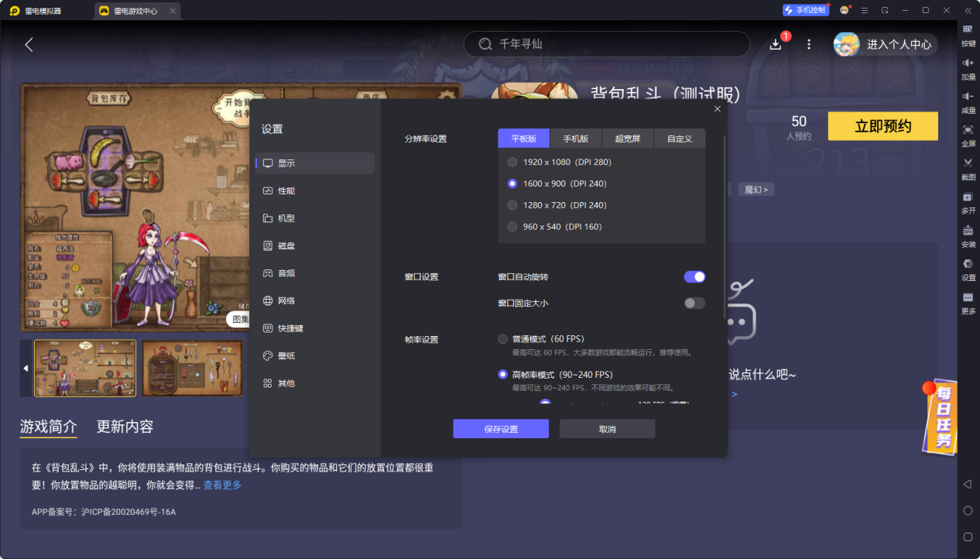The height and width of the screenshot is (559, 980).
Task: Close the 雷电游戏中心 tab
Action: coord(172,11)
